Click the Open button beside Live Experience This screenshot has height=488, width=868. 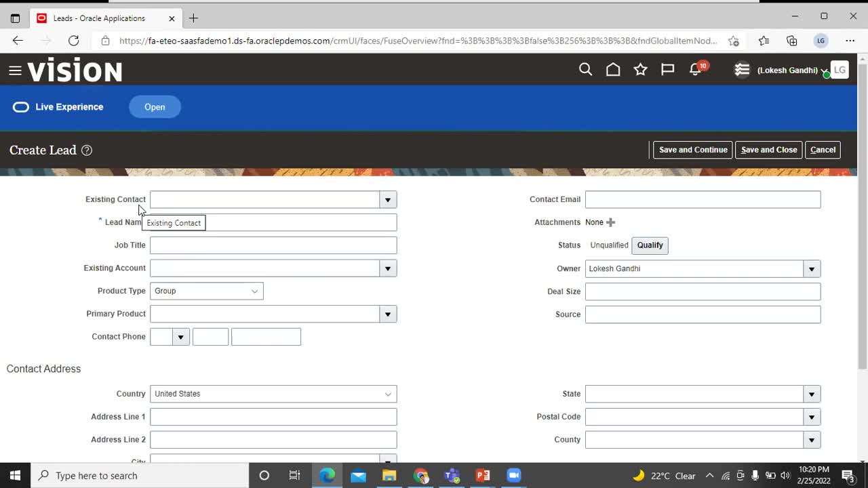click(155, 107)
